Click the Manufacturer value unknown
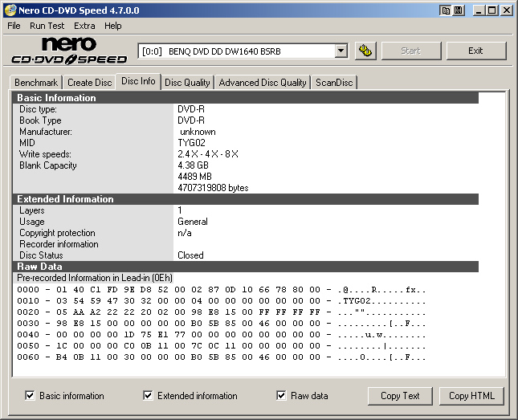This screenshot has width=518, height=420. tap(198, 132)
